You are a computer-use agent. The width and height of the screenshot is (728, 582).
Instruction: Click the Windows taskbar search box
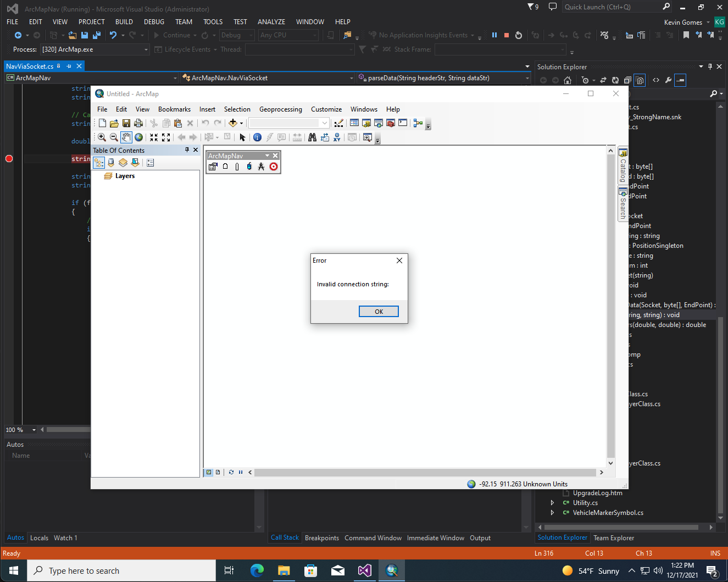[121, 571]
